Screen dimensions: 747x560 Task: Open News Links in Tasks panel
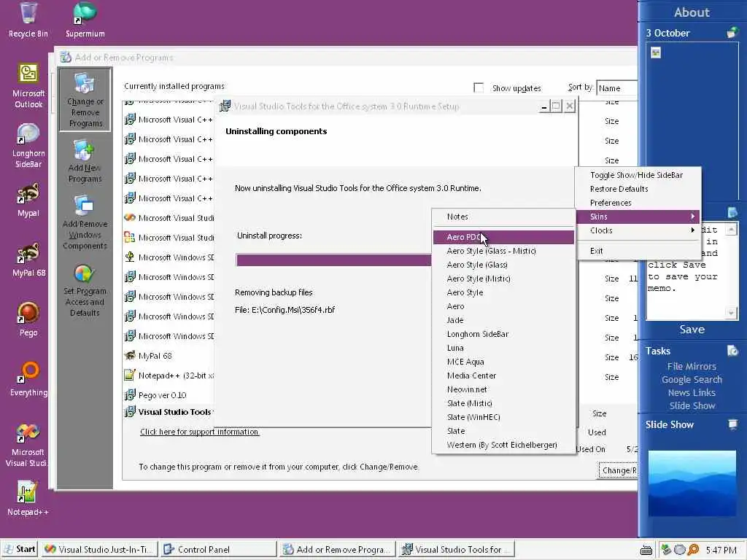(x=692, y=392)
